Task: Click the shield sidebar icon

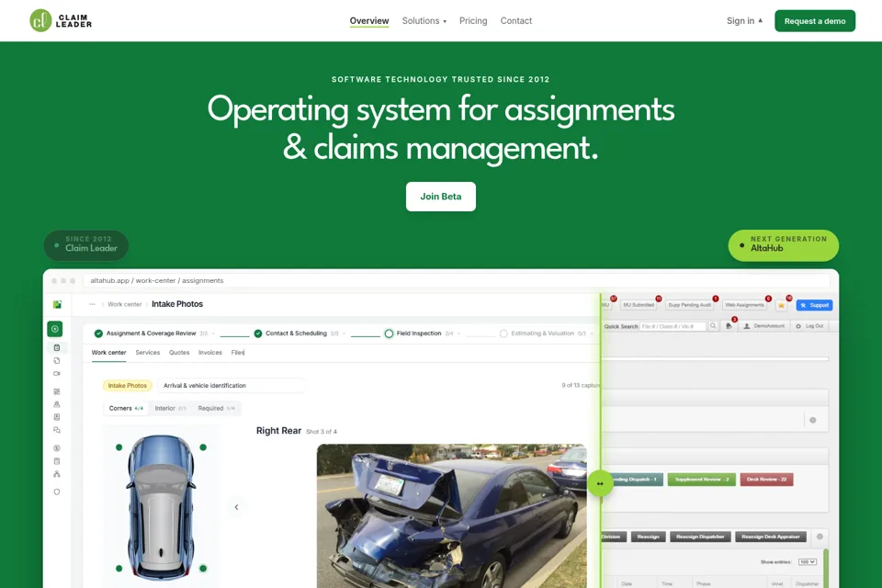Action: pyautogui.click(x=57, y=492)
